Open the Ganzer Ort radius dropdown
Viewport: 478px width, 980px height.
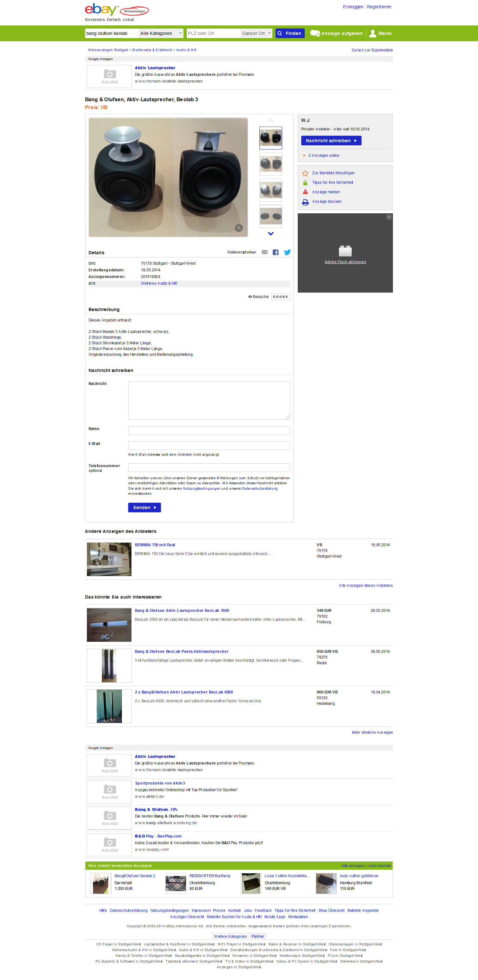(256, 33)
